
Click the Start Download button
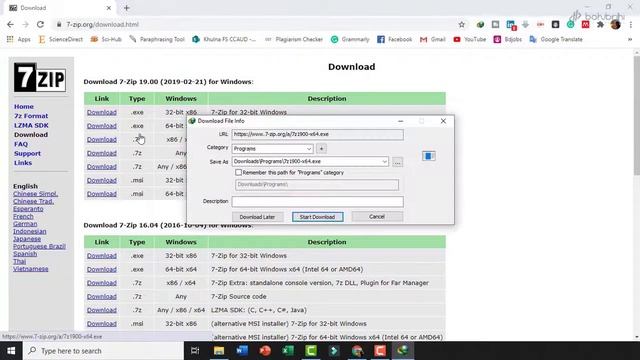[318, 217]
